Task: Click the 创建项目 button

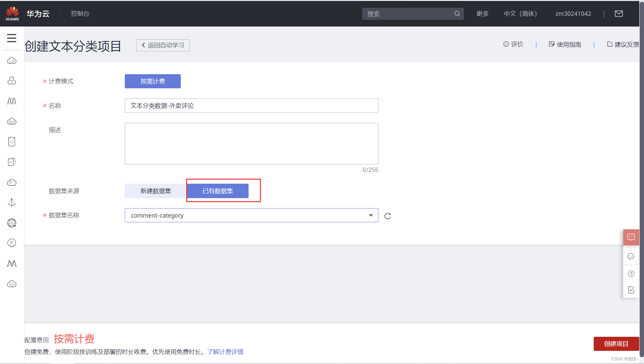Action: pos(616,344)
